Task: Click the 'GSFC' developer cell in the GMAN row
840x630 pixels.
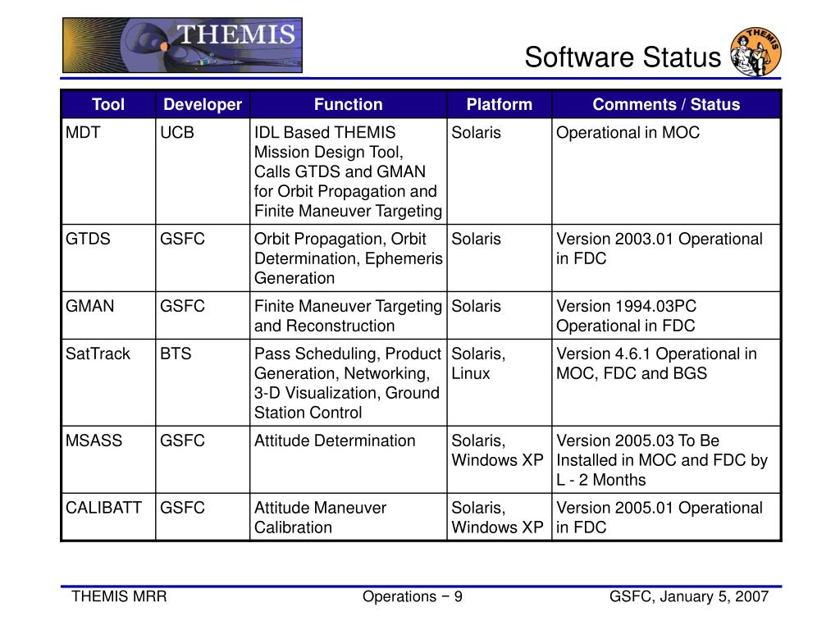Action: [203, 316]
